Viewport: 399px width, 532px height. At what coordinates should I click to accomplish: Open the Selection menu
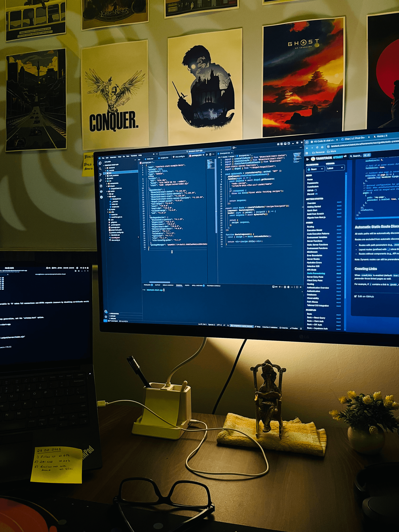pos(113,157)
